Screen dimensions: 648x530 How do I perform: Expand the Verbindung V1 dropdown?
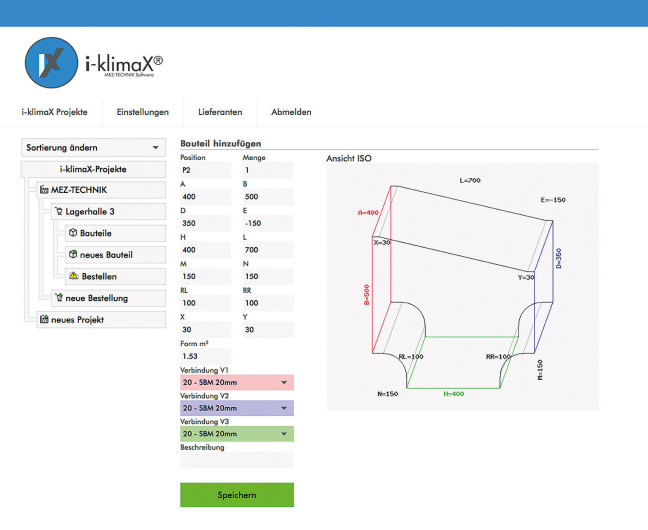[236, 382]
